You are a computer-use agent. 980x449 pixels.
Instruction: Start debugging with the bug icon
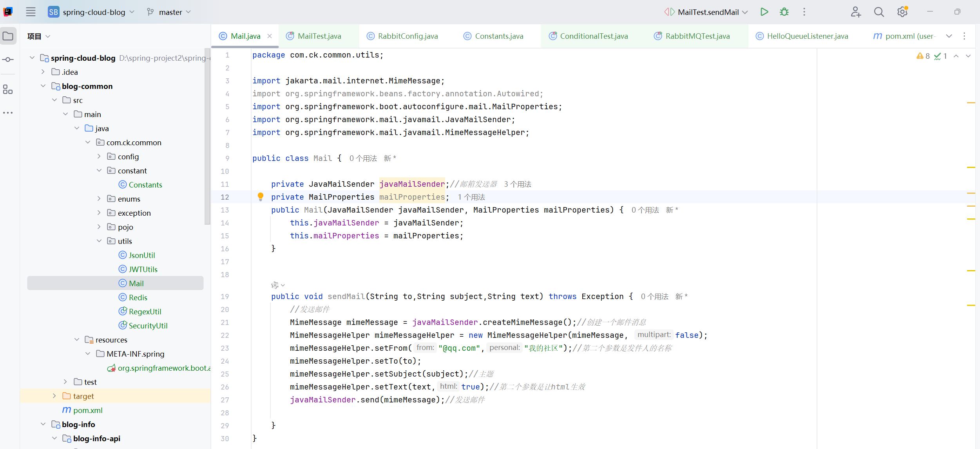784,12
